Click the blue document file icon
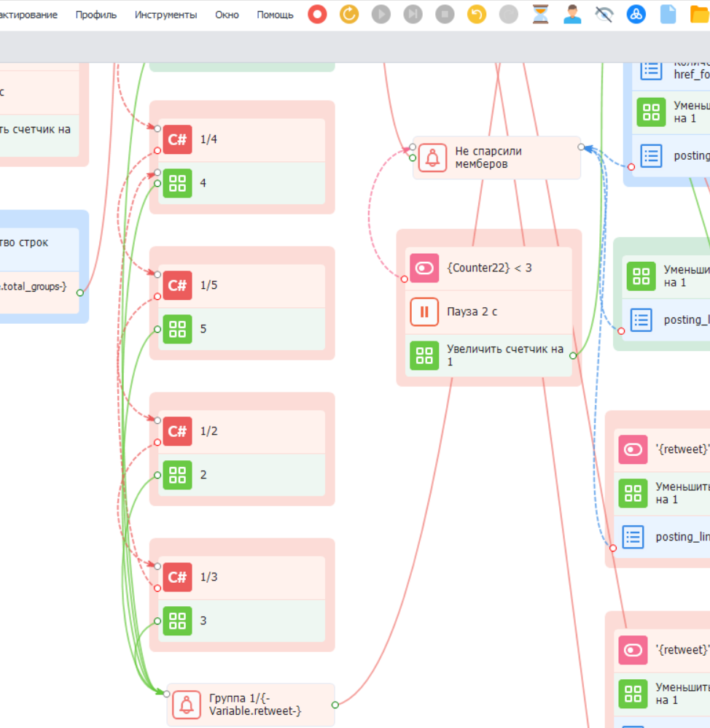710x728 pixels. tap(668, 14)
